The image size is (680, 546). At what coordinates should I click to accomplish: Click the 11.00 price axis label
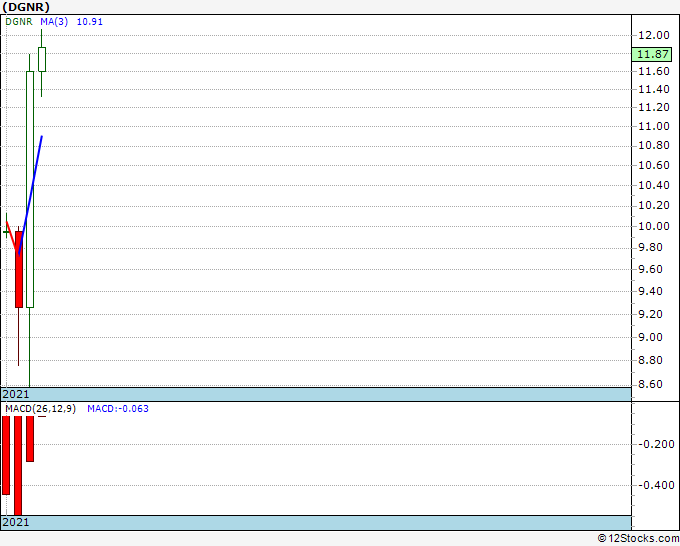654,126
